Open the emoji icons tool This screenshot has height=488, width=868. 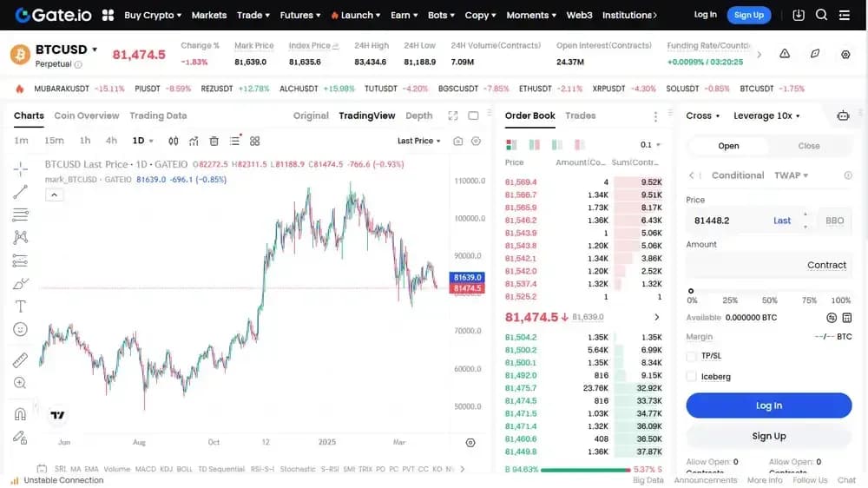tap(21, 330)
